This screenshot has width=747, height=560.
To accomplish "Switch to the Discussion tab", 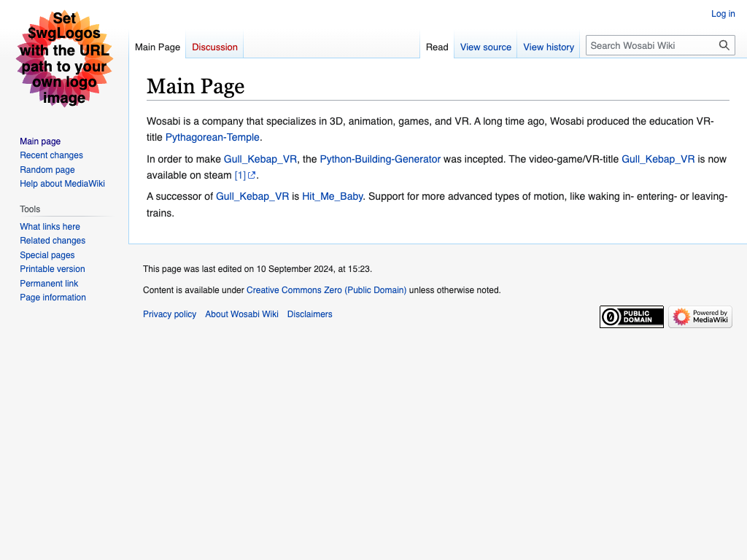I will click(214, 47).
